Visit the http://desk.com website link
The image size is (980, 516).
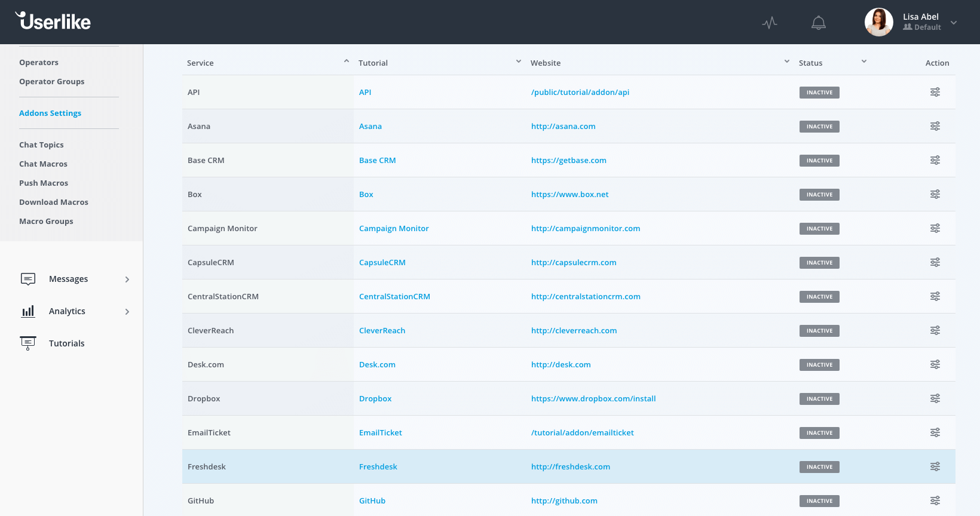[x=561, y=364]
